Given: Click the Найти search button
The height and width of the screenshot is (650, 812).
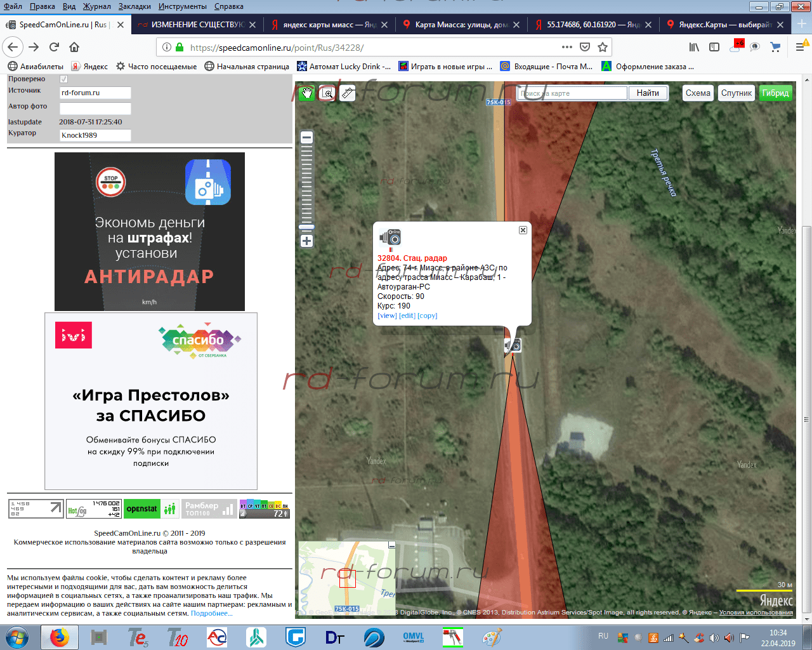Looking at the screenshot, I should point(648,93).
